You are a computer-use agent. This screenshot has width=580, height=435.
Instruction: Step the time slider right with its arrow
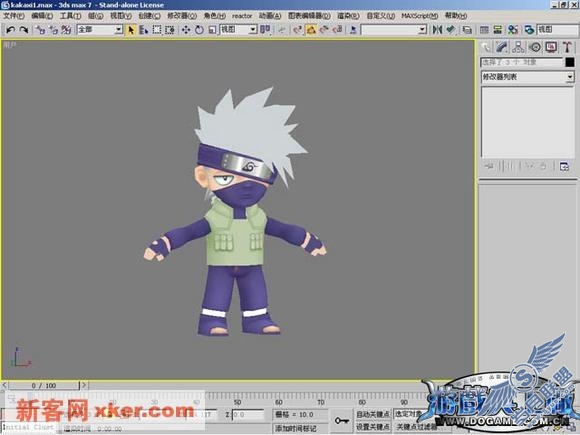coord(84,385)
